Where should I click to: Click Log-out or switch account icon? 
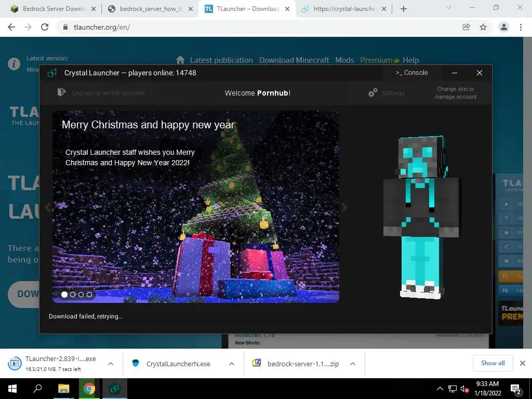[x=61, y=92]
